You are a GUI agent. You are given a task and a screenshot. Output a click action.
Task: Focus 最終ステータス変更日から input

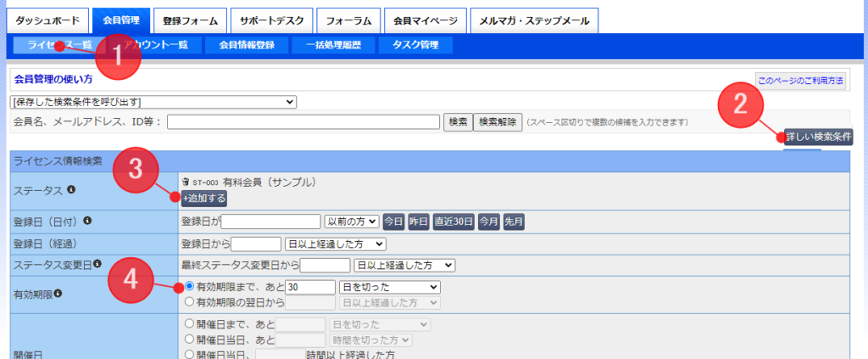tap(325, 266)
